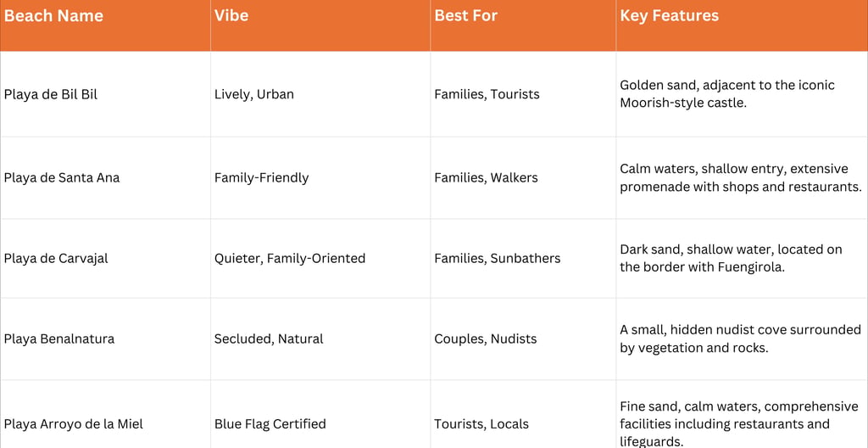This screenshot has height=448, width=868.
Task: Select the Playa de Bil Bil cell
Action: pyautogui.click(x=105, y=94)
